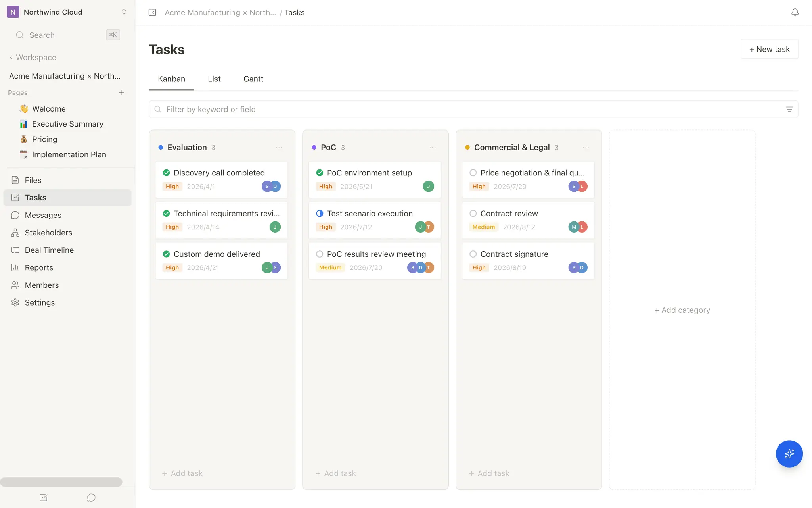
Task: Click the bottom chat bubble icon
Action: coord(91,497)
